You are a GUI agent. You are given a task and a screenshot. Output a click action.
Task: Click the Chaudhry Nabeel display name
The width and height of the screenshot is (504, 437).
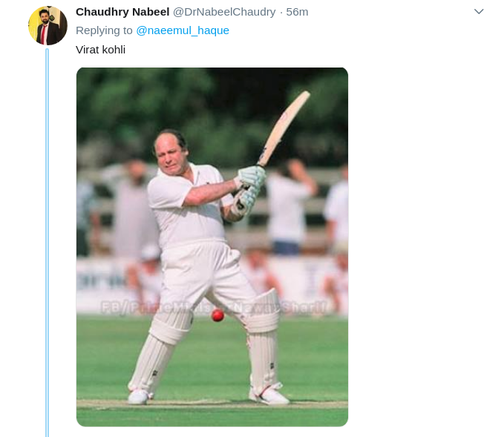pyautogui.click(x=122, y=12)
